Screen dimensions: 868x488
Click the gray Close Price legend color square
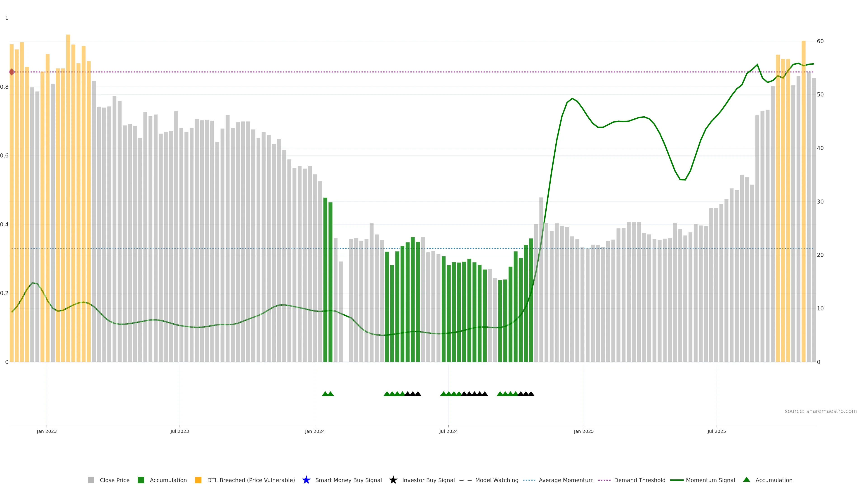point(91,480)
